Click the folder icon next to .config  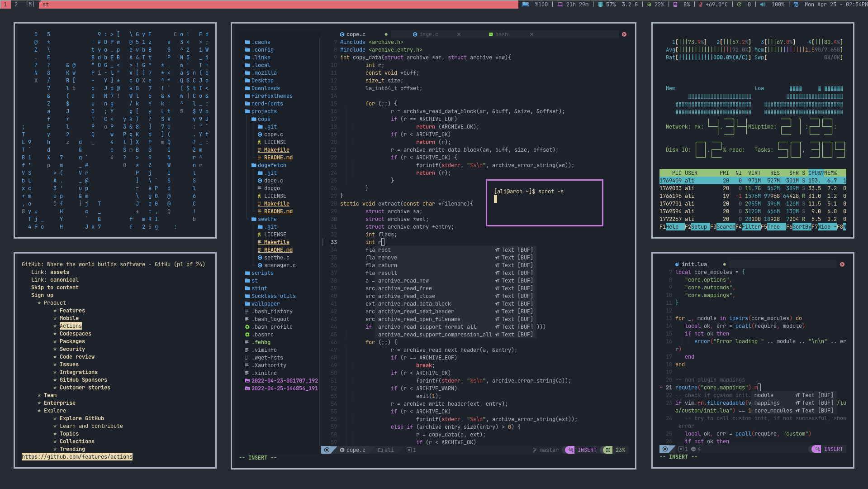247,50
